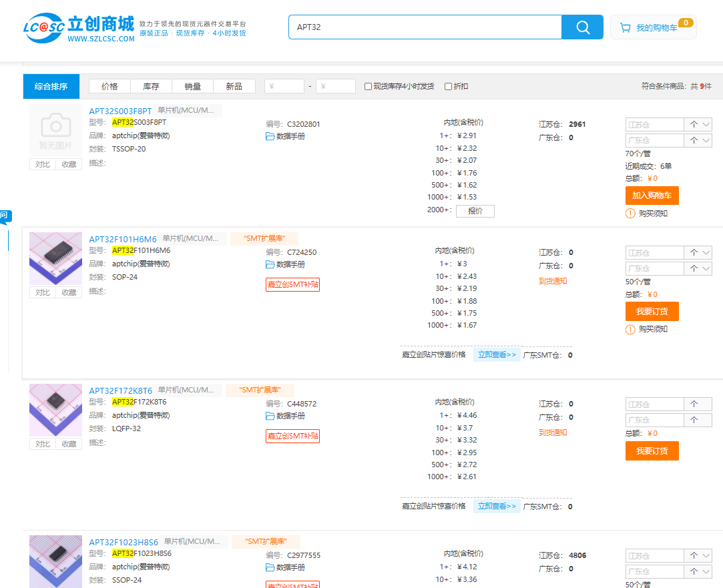Viewport: 723px width, 588px height.
Task: Click purchase notice icon under APT32S003F8PT
Action: click(630, 214)
